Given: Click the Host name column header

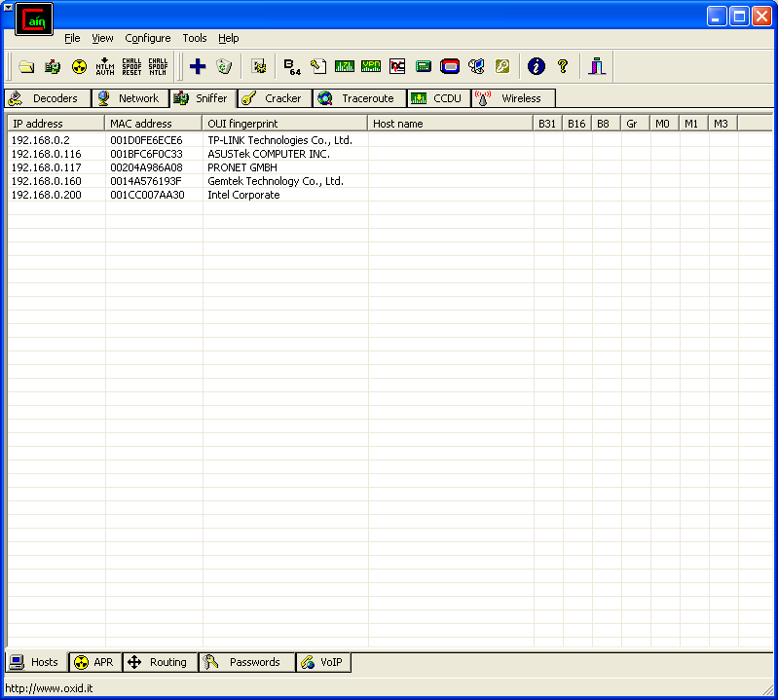Looking at the screenshot, I should [450, 124].
